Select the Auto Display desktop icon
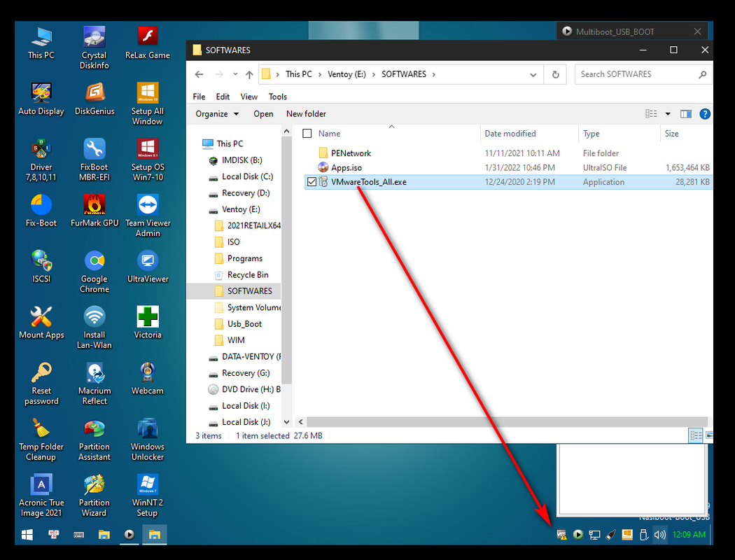 pyautogui.click(x=41, y=99)
